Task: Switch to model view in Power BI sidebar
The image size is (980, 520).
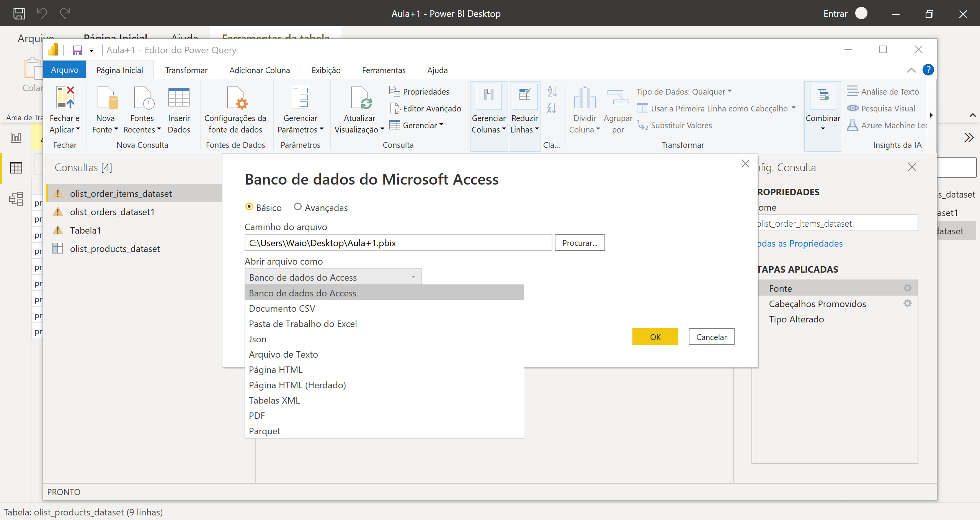Action: [16, 198]
